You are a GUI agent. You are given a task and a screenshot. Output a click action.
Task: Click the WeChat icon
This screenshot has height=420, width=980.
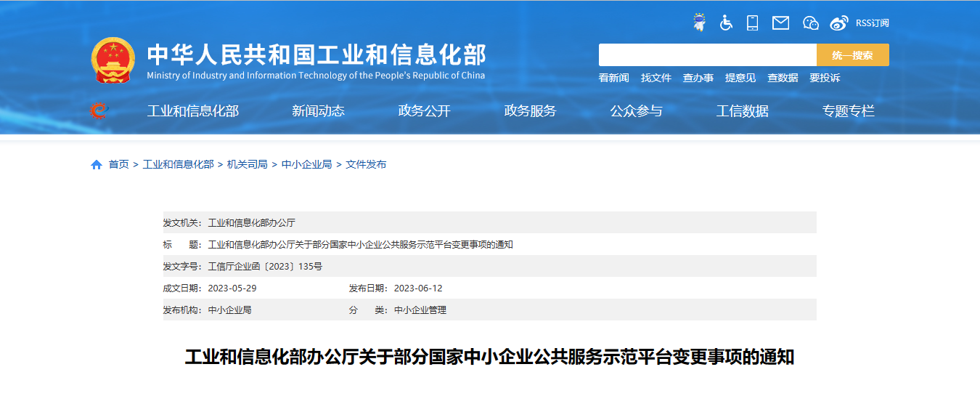coord(811,23)
